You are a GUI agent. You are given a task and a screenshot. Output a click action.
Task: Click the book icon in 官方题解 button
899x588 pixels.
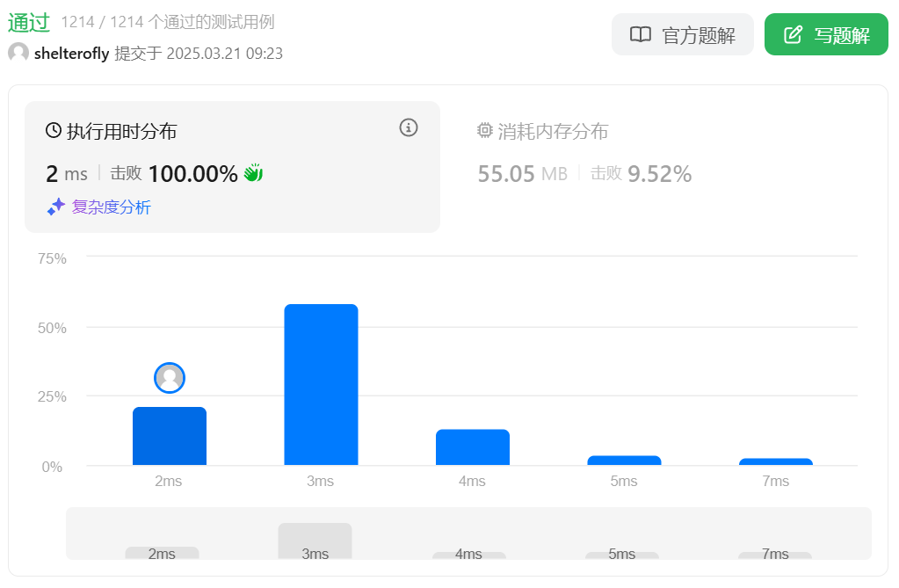pyautogui.click(x=641, y=35)
